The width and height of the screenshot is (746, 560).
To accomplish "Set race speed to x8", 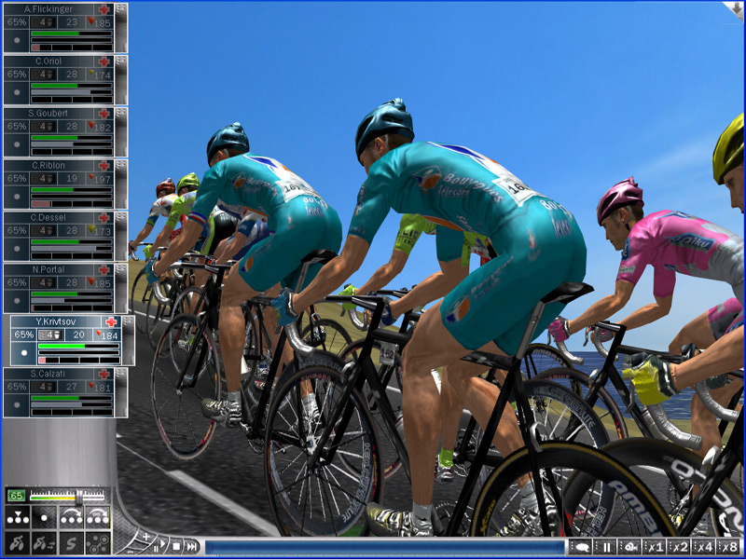I will tap(729, 548).
